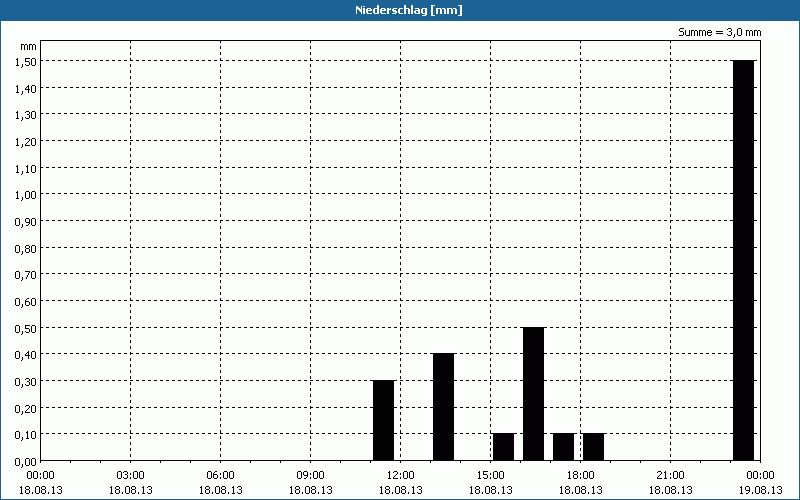Screen dimensions: 800x500
Task: Click the 0,10 bar just after 18:00
Action: (x=593, y=447)
